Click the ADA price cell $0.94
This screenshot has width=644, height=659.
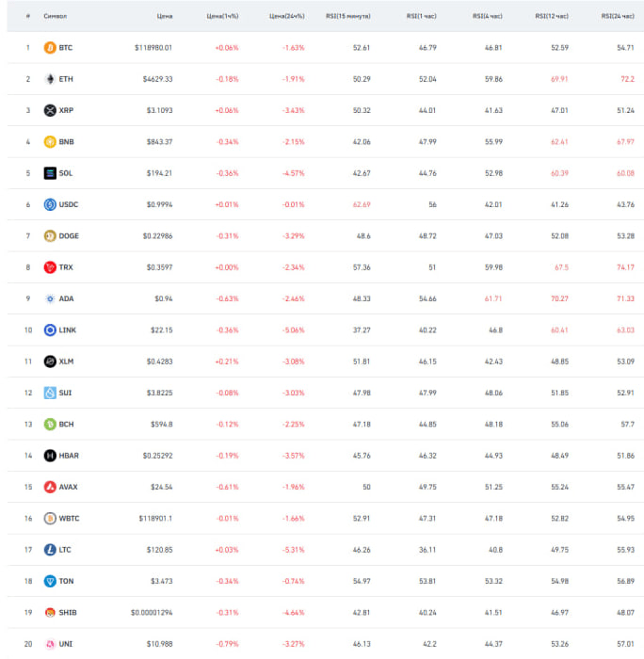(164, 298)
